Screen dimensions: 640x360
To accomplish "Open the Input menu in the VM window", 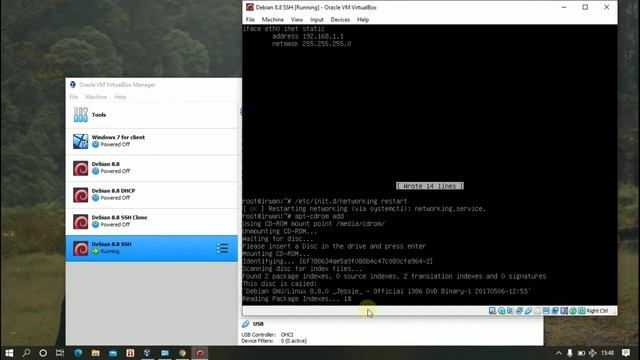I will pyautogui.click(x=317, y=20).
